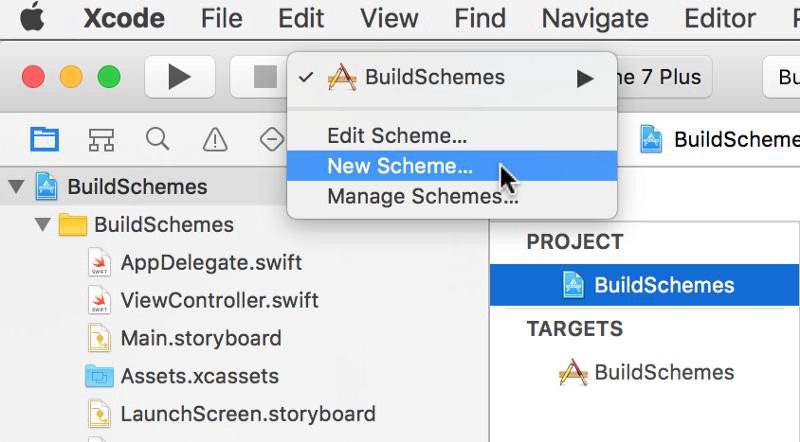
Task: Open the Issue navigator warning icon
Action: pos(215,140)
